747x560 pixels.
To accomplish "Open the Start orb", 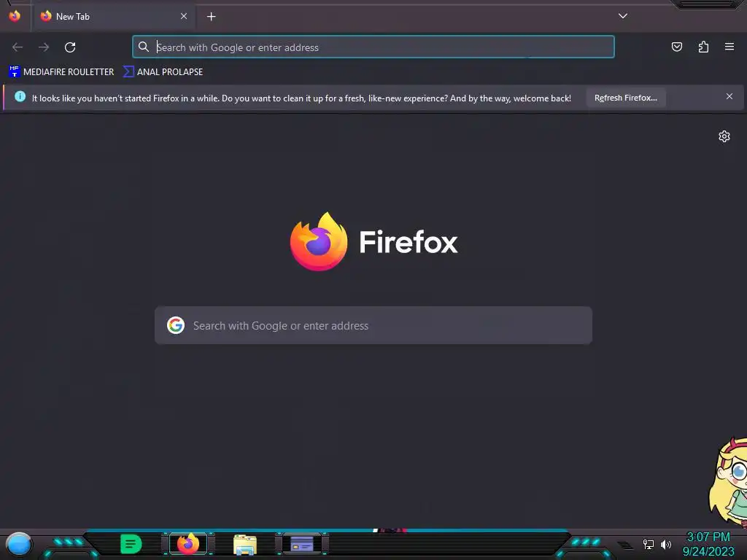I will coord(19,544).
